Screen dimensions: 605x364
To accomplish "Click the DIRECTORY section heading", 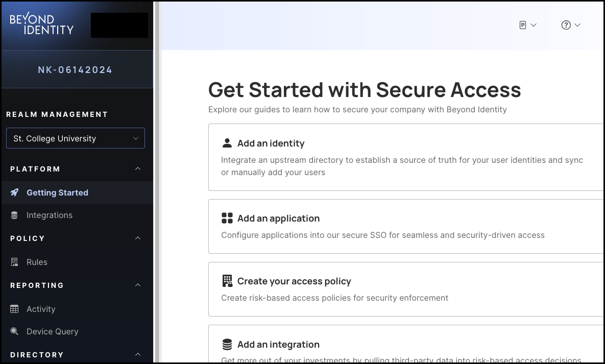I will [x=37, y=355].
